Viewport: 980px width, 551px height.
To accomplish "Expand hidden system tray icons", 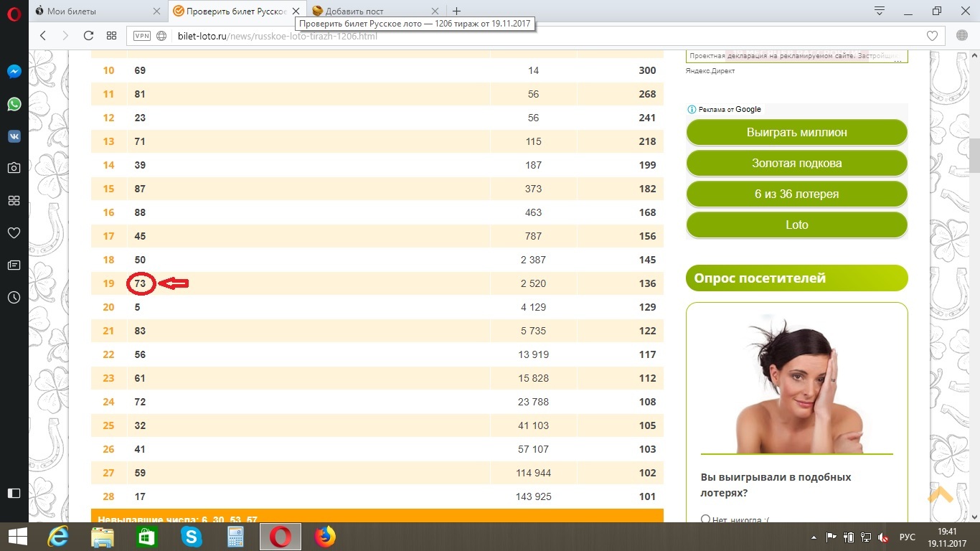I will point(814,537).
